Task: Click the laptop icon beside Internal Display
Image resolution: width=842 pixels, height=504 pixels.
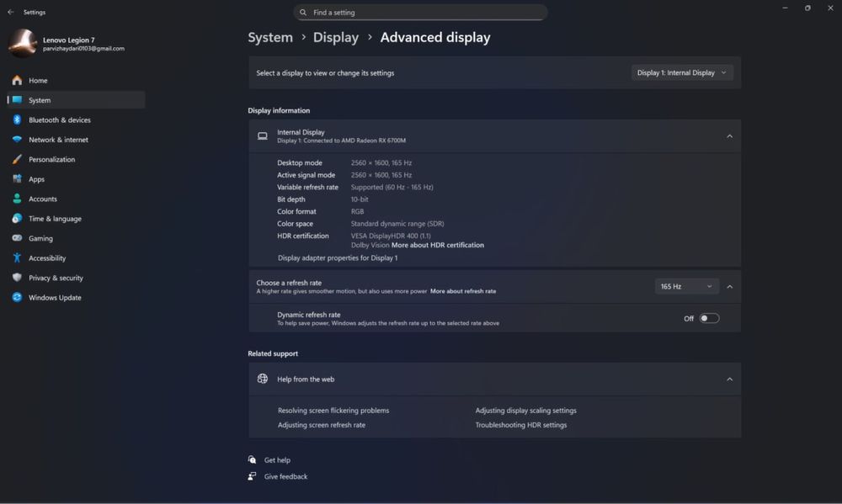Action: pyautogui.click(x=263, y=136)
